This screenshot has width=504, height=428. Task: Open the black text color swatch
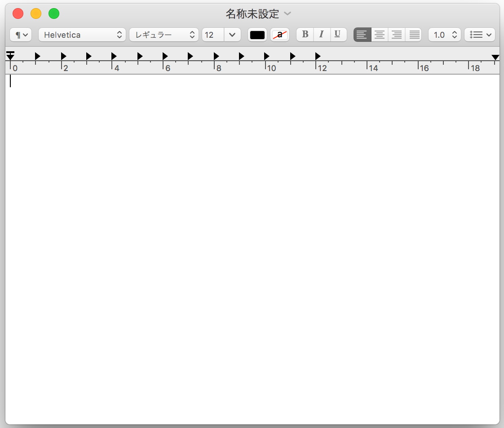pyautogui.click(x=257, y=35)
